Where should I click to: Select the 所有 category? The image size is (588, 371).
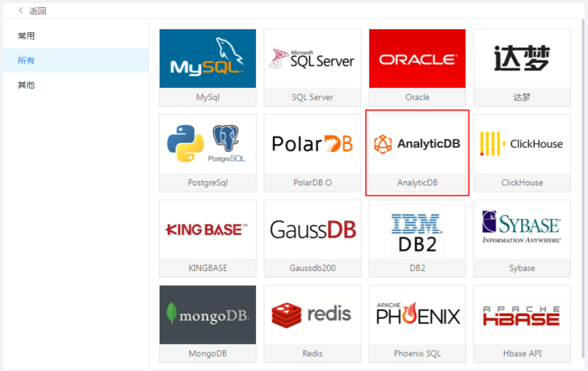point(26,61)
